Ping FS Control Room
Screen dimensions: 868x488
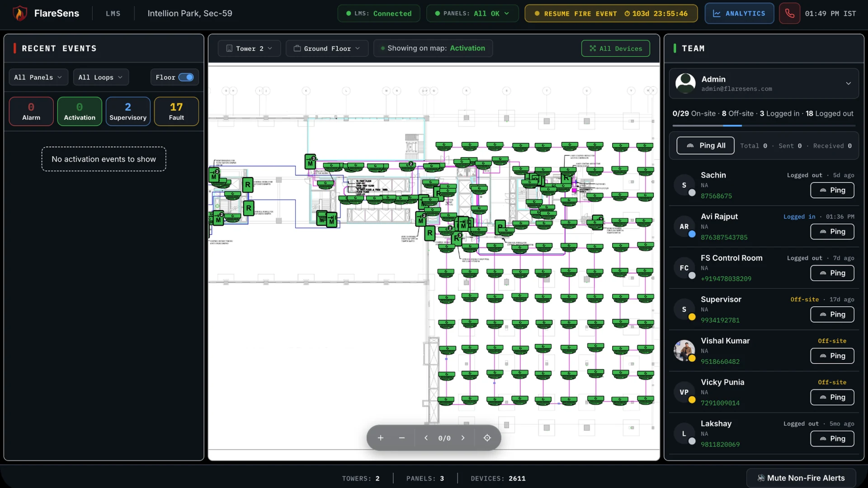832,273
